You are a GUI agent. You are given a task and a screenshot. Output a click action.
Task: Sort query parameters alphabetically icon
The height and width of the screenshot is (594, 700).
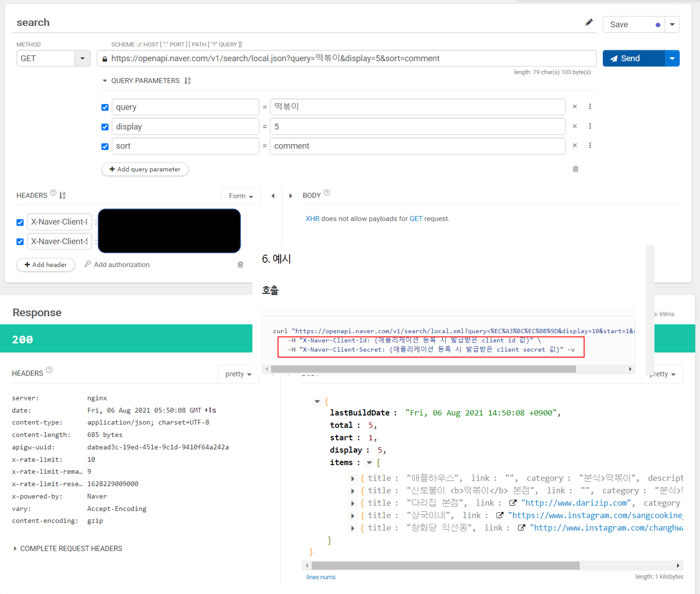coord(188,81)
